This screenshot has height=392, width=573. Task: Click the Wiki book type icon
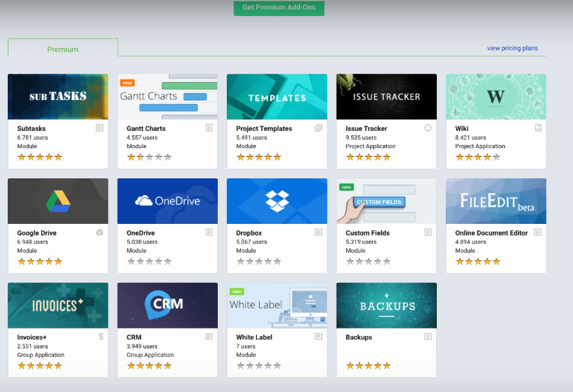[x=538, y=128]
